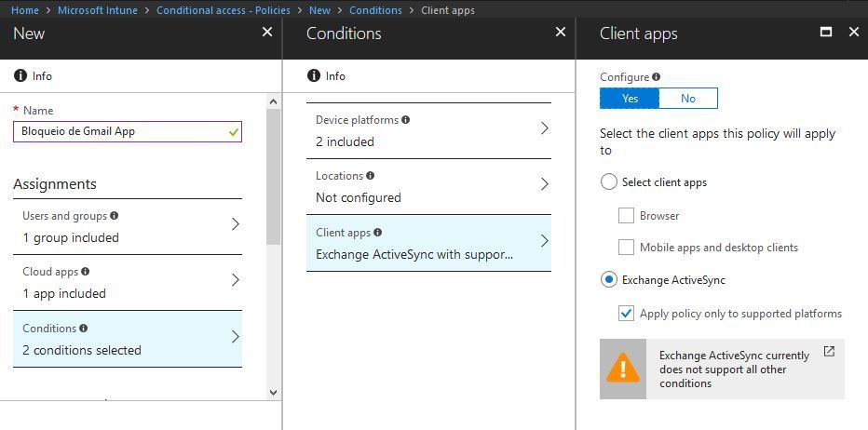The width and height of the screenshot is (868, 430).
Task: Go to Microsoft Intune in breadcrumb
Action: [x=98, y=10]
